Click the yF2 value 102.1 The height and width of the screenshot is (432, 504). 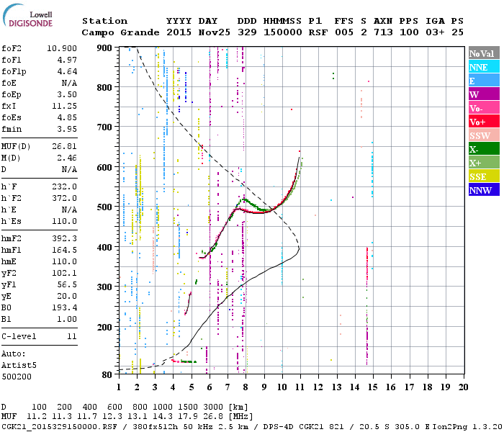[65, 273]
